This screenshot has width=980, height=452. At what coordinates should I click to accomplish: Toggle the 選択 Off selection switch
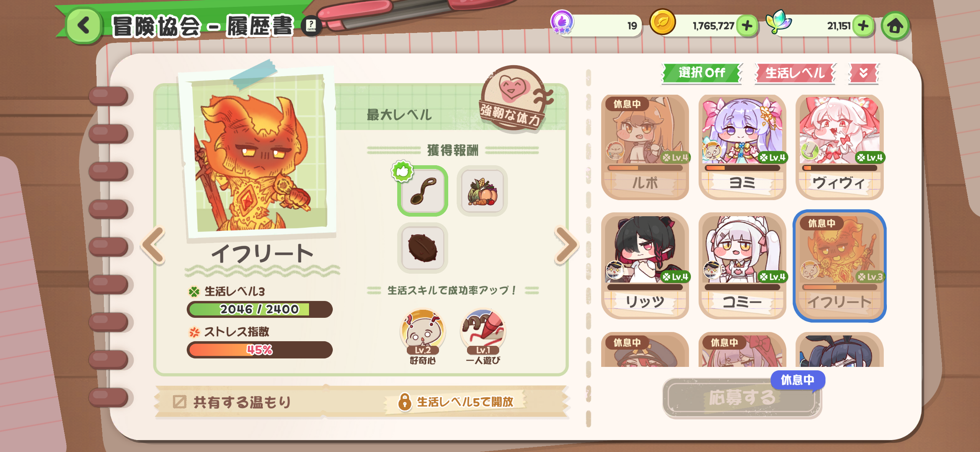pos(702,73)
